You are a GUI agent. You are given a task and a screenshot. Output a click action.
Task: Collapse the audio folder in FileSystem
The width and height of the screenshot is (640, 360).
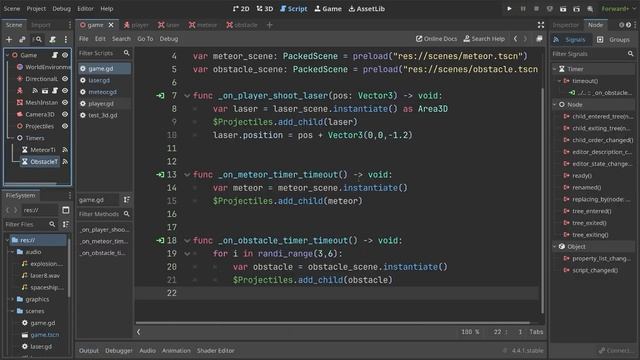point(12,252)
